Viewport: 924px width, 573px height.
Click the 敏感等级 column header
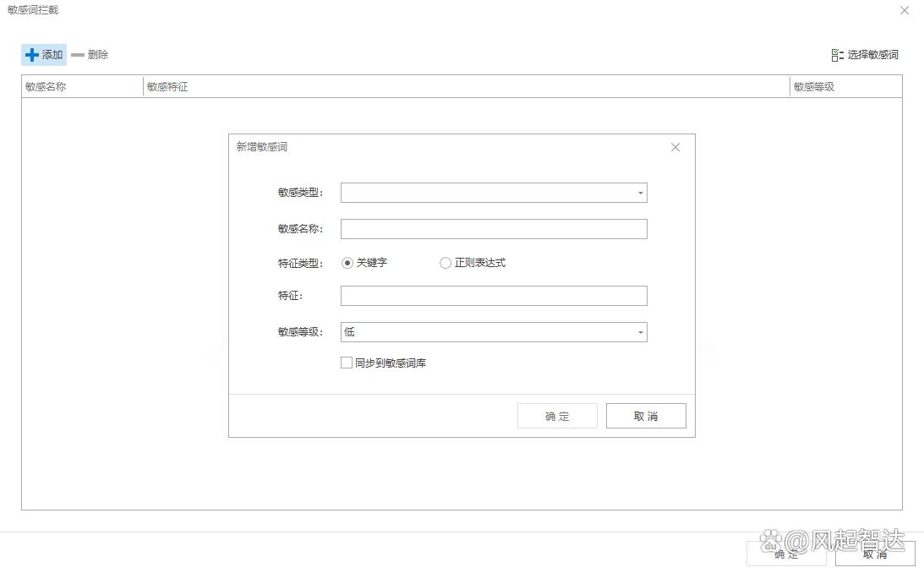pos(845,86)
